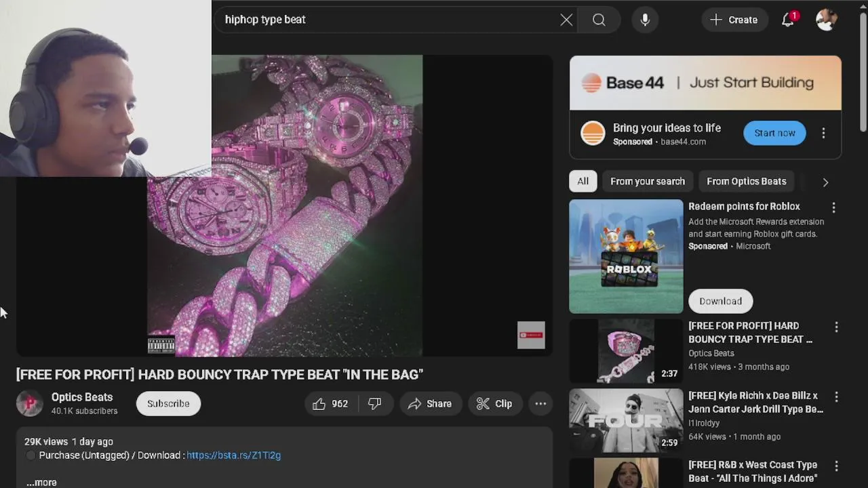
Task: Clip the video
Action: 494,404
